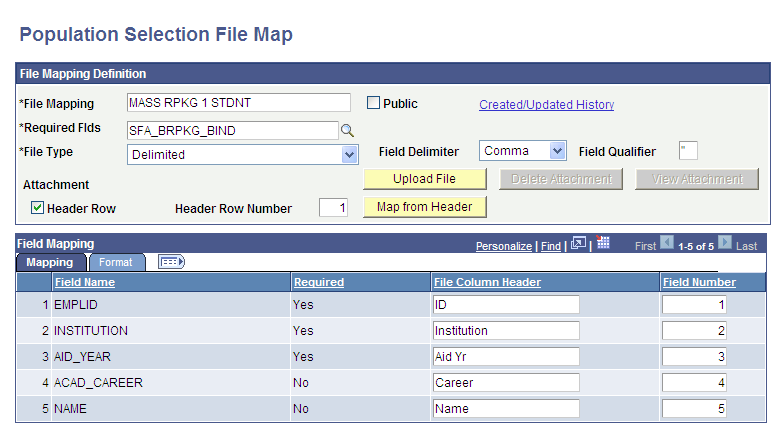Click the First navigation text
The width and height of the screenshot is (772, 439).
(645, 246)
